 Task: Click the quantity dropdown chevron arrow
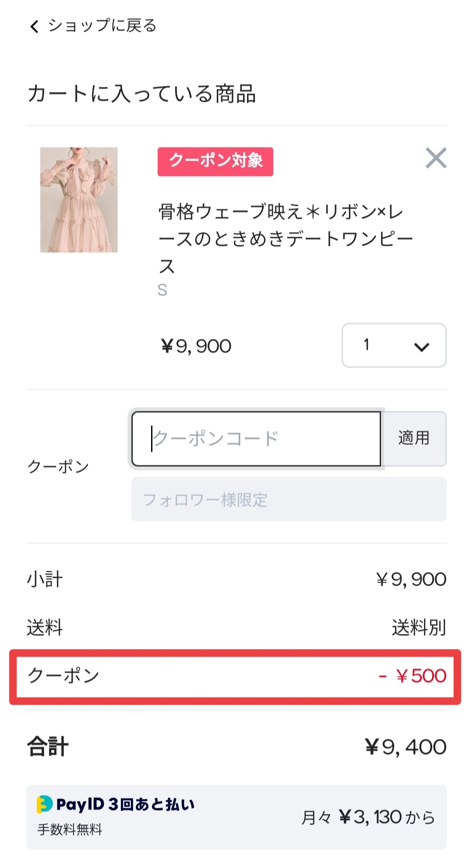pyautogui.click(x=421, y=347)
